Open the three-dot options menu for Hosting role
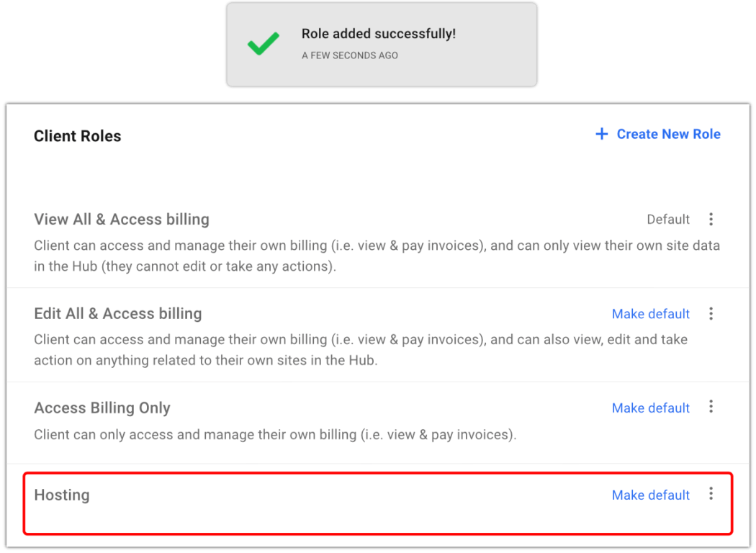The image size is (756, 553). pos(711,494)
